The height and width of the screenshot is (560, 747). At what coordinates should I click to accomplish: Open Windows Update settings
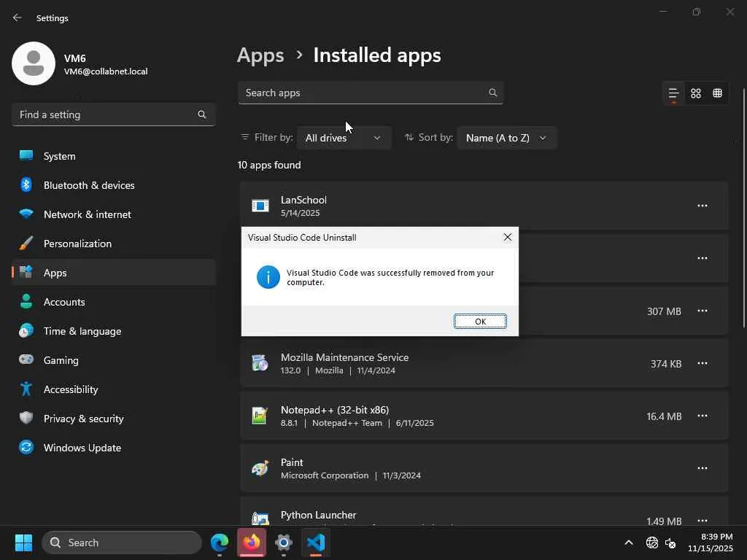82,448
